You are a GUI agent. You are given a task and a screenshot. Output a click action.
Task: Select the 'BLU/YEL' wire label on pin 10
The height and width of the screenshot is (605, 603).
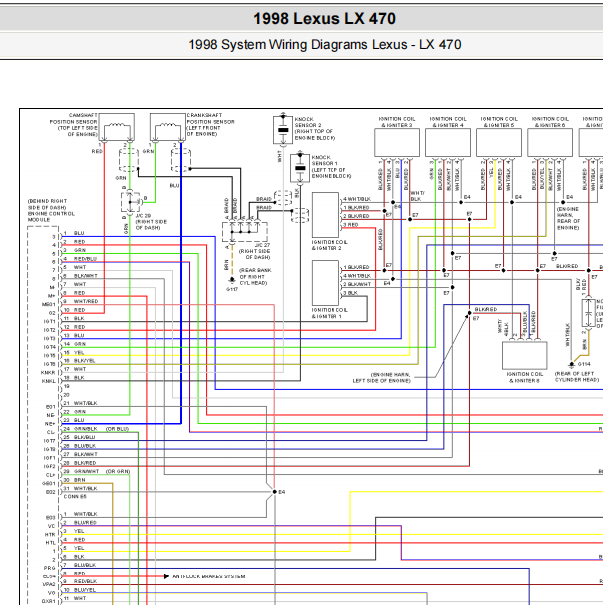(85, 590)
